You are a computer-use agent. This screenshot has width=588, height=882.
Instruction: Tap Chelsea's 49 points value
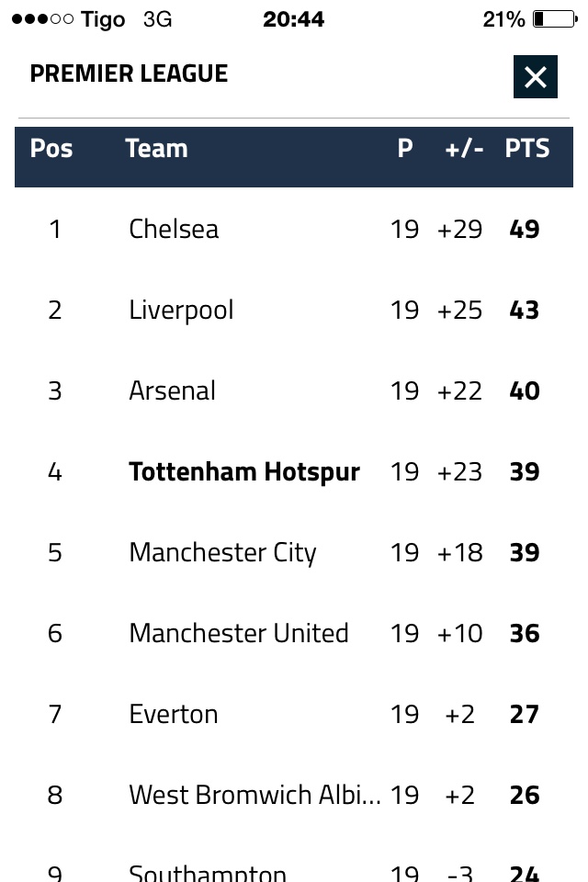[x=525, y=229]
